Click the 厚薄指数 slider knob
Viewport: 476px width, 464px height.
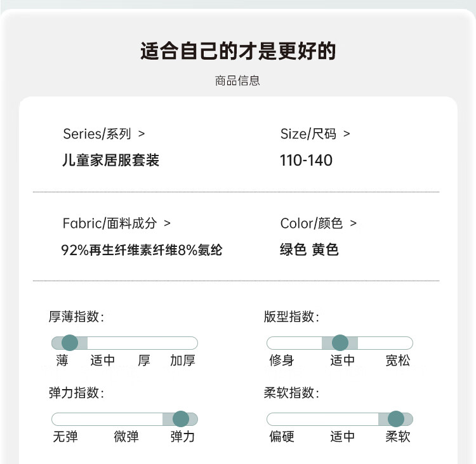point(70,343)
